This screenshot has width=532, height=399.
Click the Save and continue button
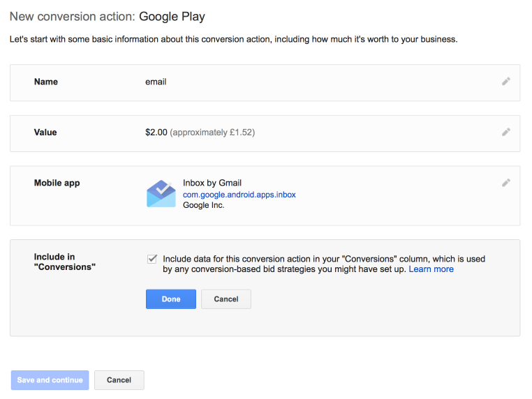click(50, 380)
